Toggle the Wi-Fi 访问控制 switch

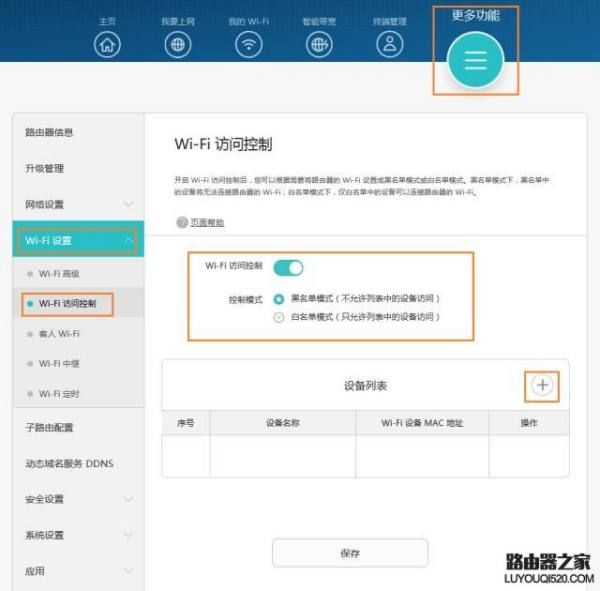(x=288, y=267)
